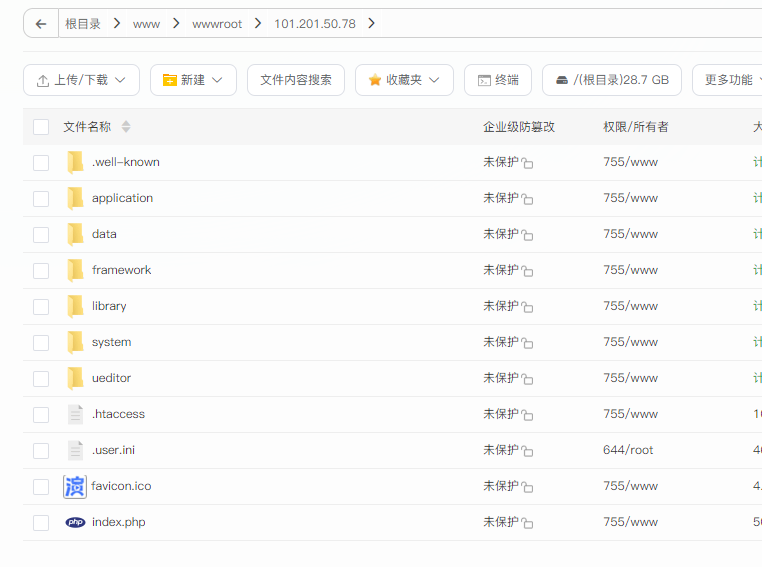
Task: Check the box for index.php
Action: click(41, 523)
